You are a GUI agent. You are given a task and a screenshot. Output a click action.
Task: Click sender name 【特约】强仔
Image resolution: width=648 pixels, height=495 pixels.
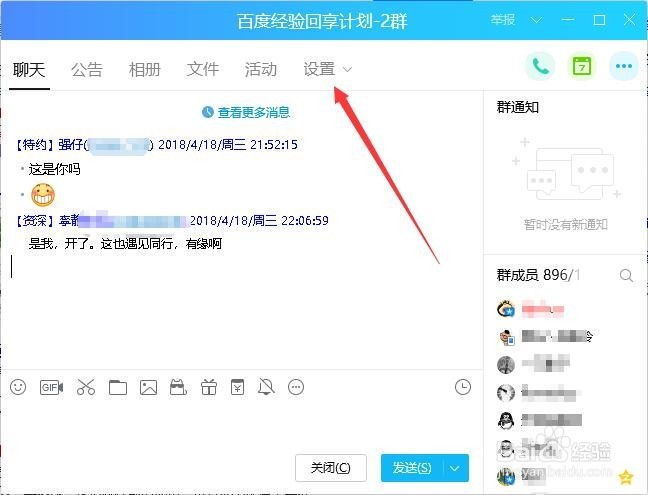49,145
